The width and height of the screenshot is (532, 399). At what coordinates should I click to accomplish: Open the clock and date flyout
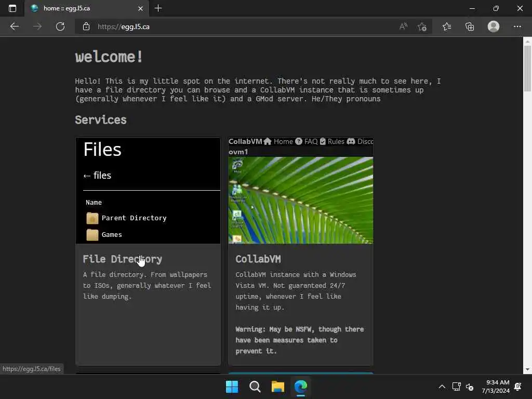pos(496,387)
